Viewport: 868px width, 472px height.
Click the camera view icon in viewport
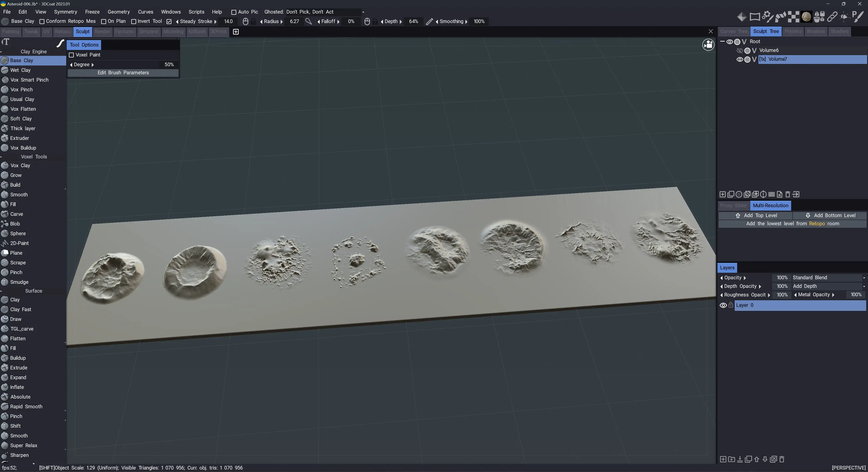pyautogui.click(x=708, y=45)
